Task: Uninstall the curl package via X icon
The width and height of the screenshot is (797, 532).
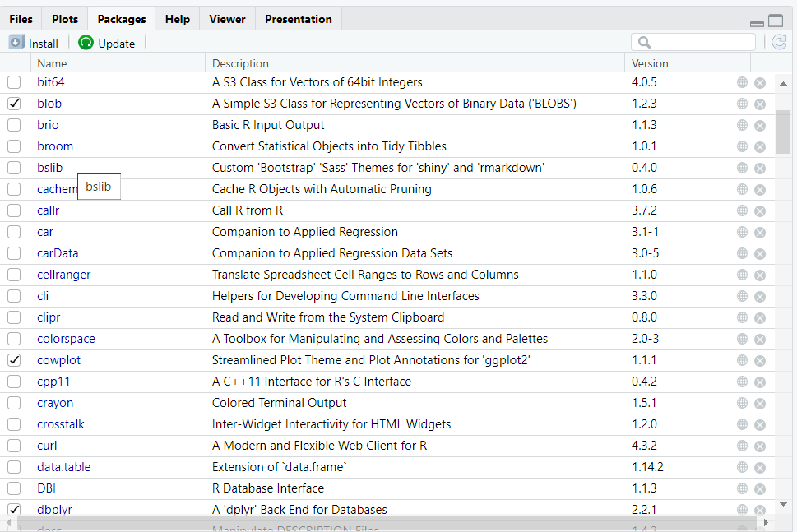Action: 760,446
